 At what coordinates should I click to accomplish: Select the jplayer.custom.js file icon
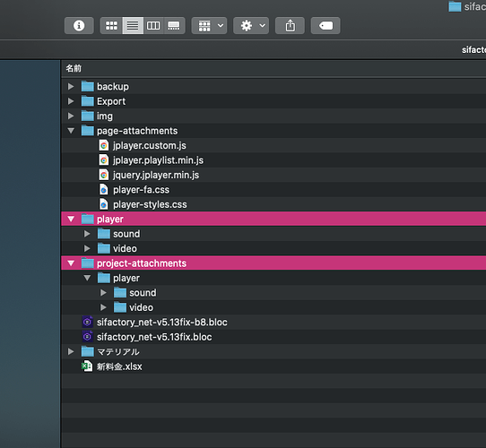[x=104, y=145]
